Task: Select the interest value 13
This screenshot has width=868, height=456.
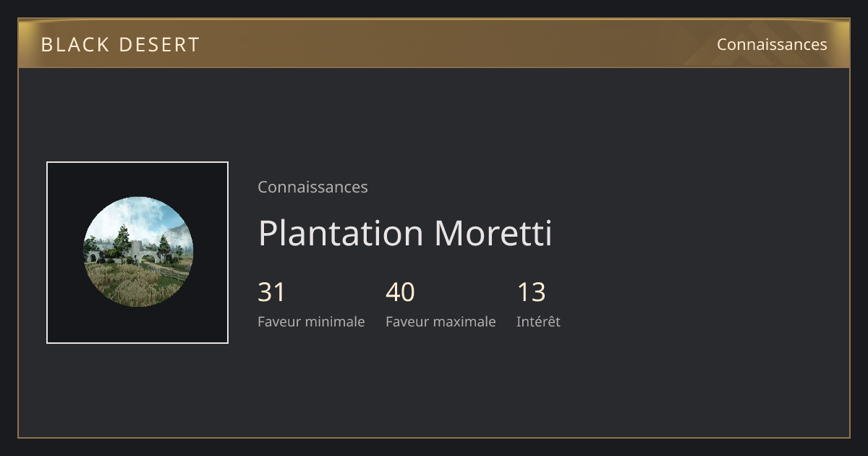Action: point(531,292)
